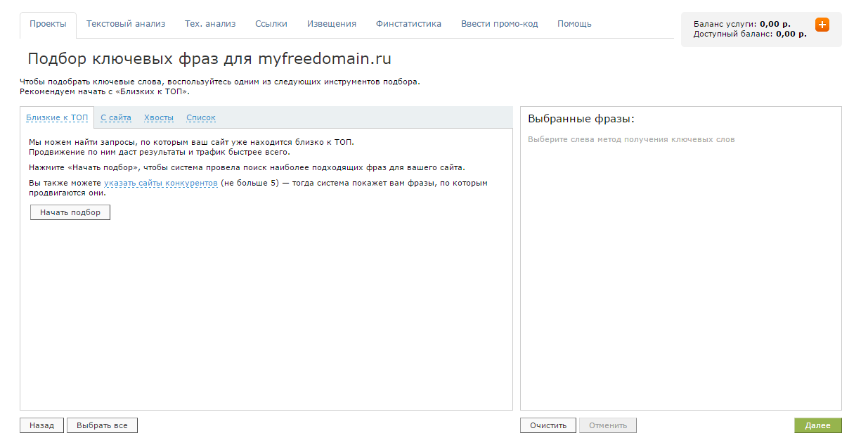The height and width of the screenshot is (438, 868).
Task: Open the Проекты tab
Action: pyautogui.click(x=48, y=24)
